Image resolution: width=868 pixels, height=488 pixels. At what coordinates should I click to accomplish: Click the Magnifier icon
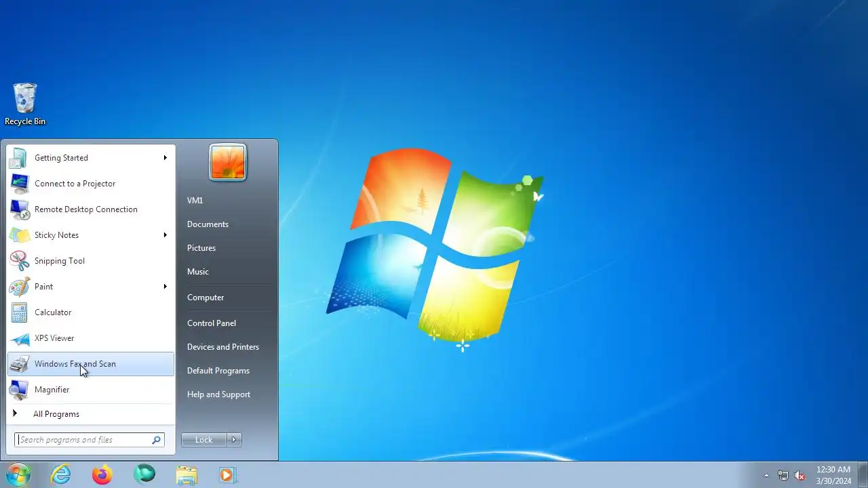pyautogui.click(x=19, y=390)
